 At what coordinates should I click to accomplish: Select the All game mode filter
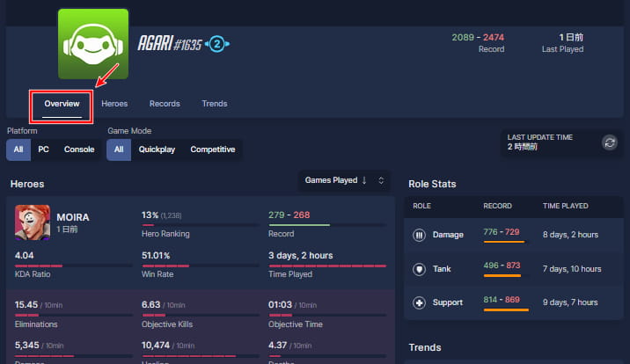pos(119,149)
